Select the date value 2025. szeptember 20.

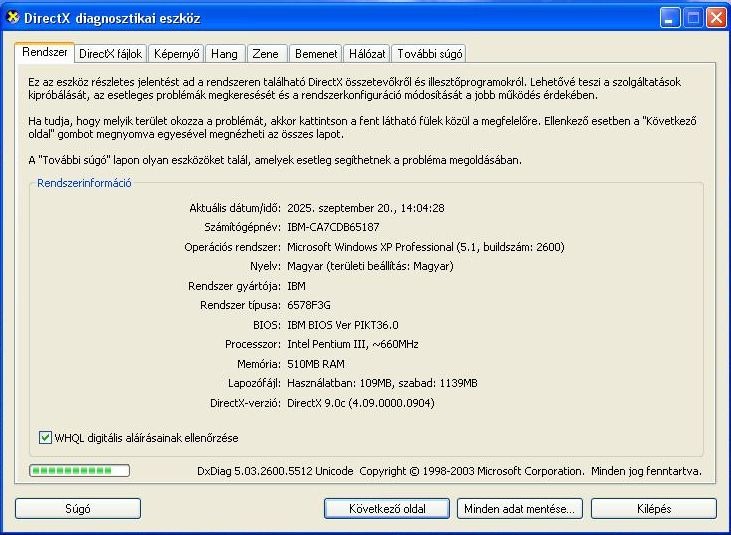[340, 208]
